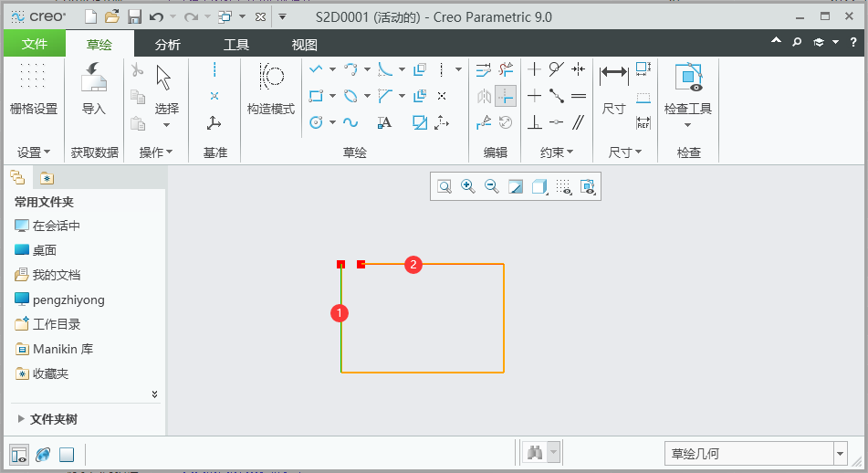Toggle full screen icon in status bar
Viewport: 868px width, 473px height.
pos(67,454)
